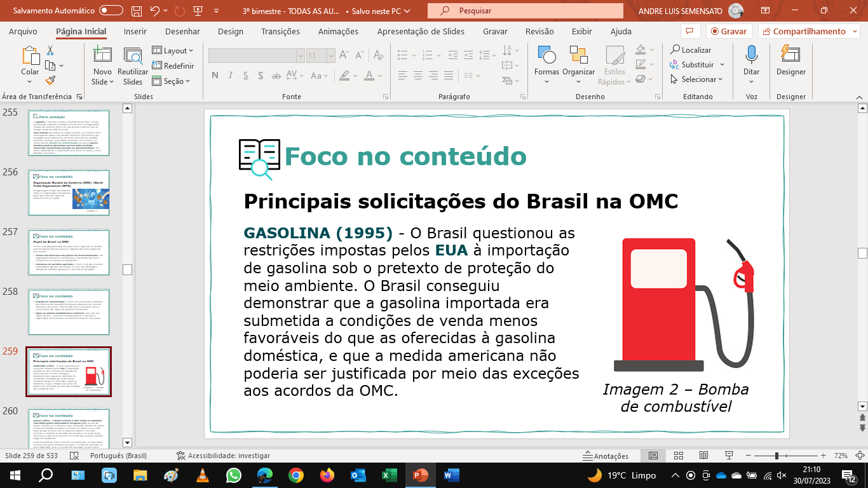Open the font name combo box
This screenshot has height=488, width=868.
point(256,56)
